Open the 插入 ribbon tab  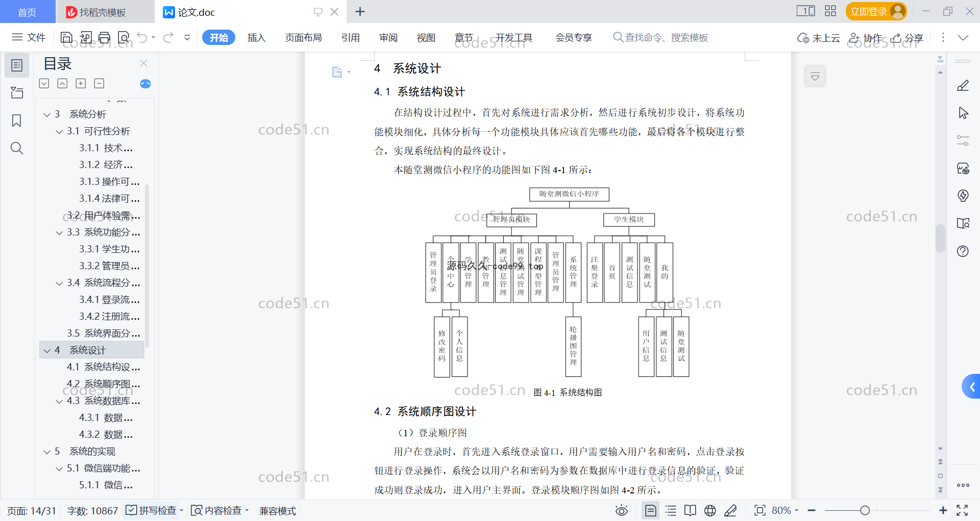(256, 37)
